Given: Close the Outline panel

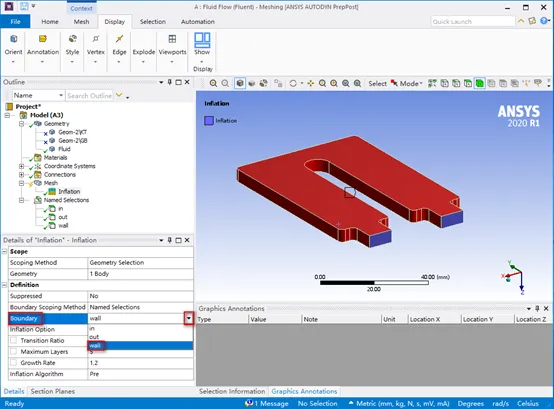Looking at the screenshot, I should (x=187, y=82).
